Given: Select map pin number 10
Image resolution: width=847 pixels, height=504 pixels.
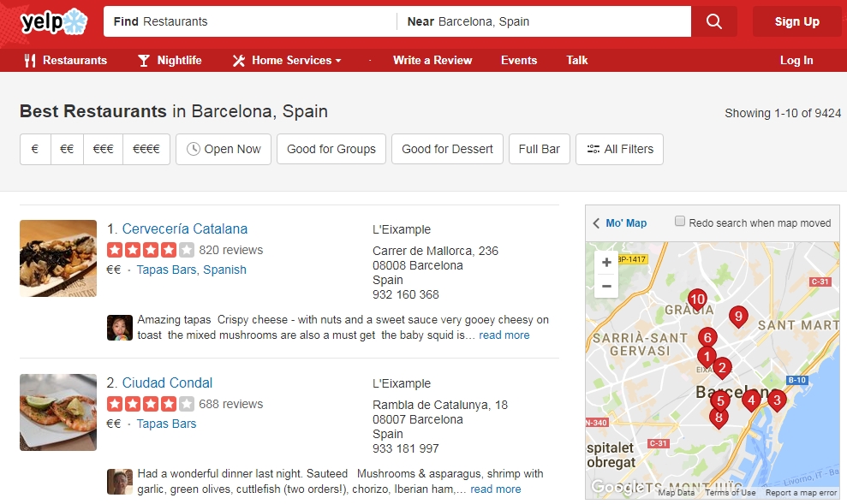Looking at the screenshot, I should coord(697,300).
